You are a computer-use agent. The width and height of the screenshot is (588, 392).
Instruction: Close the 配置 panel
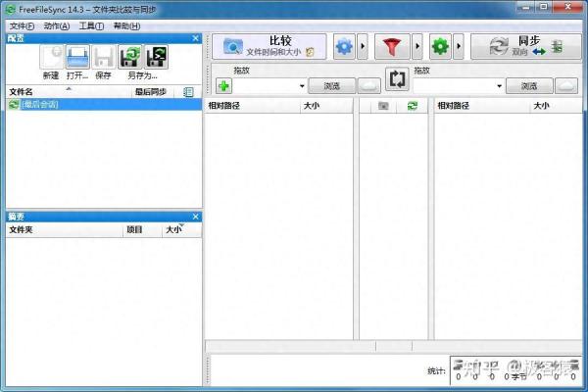click(x=195, y=38)
